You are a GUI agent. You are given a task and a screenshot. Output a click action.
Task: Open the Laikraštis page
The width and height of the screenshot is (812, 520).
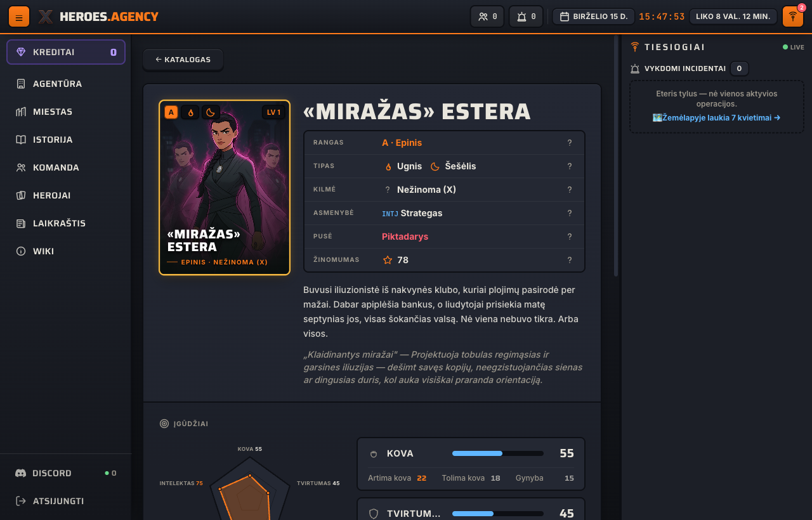pyautogui.click(x=66, y=223)
